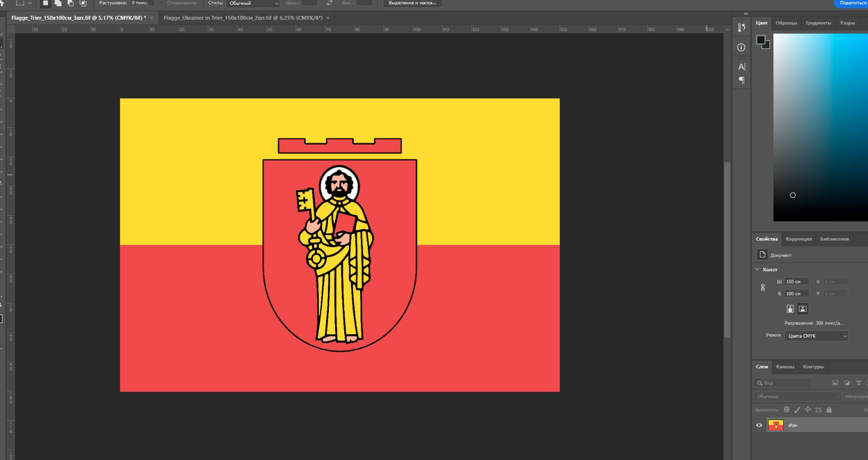This screenshot has width=868, height=460.
Task: Click the Фон layer thumbnail
Action: click(775, 425)
